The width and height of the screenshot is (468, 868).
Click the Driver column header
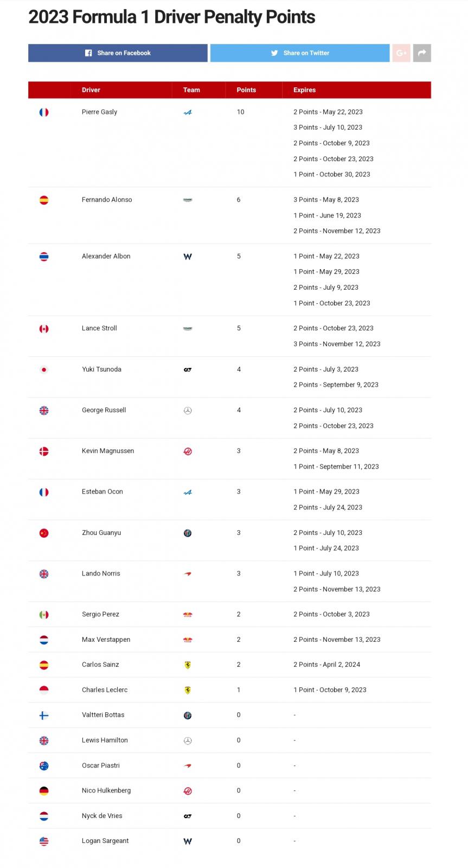coord(91,90)
